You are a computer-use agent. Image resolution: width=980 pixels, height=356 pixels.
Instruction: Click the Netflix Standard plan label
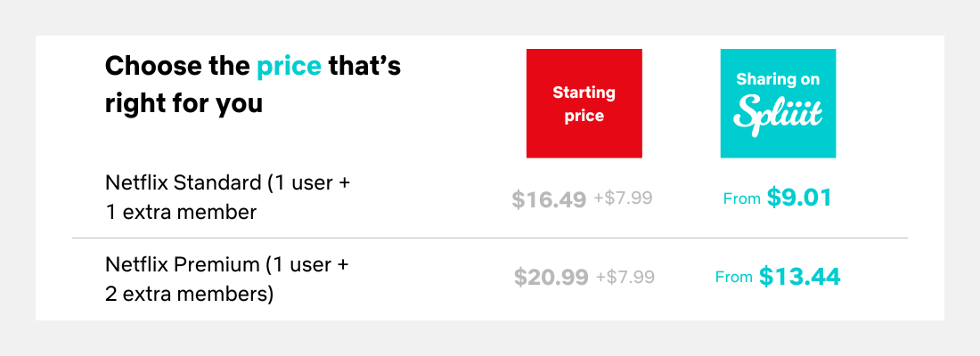pyautogui.click(x=227, y=198)
